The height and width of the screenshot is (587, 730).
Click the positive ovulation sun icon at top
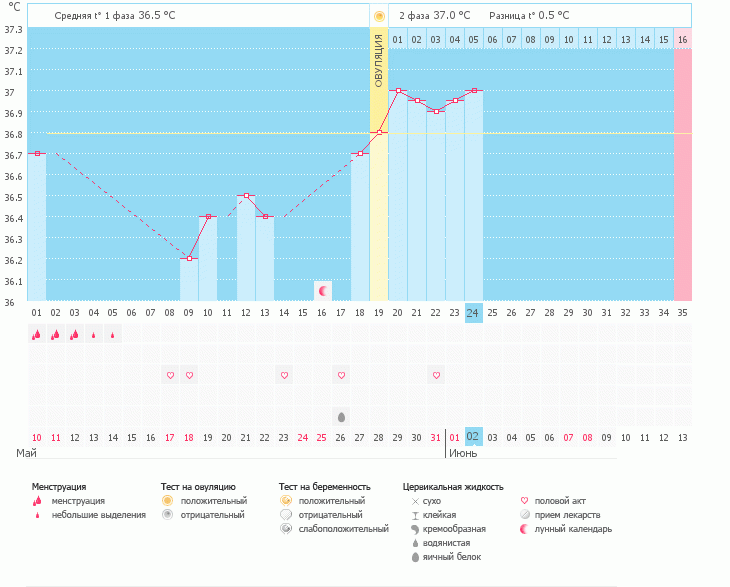tap(378, 16)
